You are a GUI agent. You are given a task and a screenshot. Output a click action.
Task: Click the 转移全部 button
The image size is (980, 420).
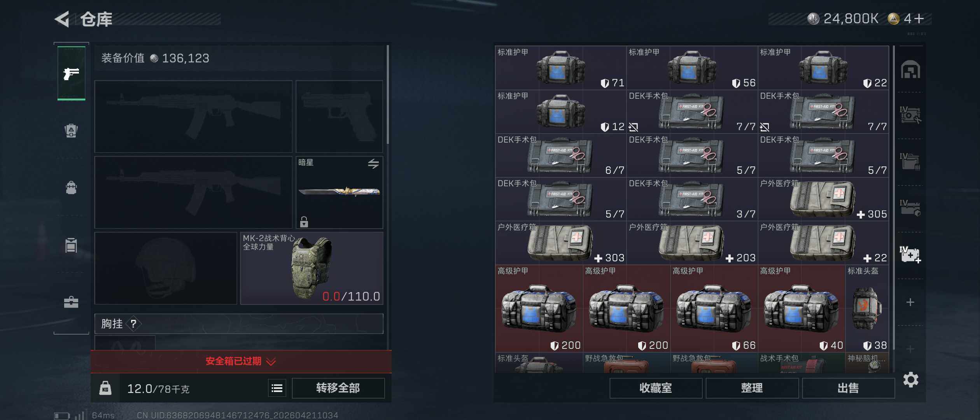point(338,388)
